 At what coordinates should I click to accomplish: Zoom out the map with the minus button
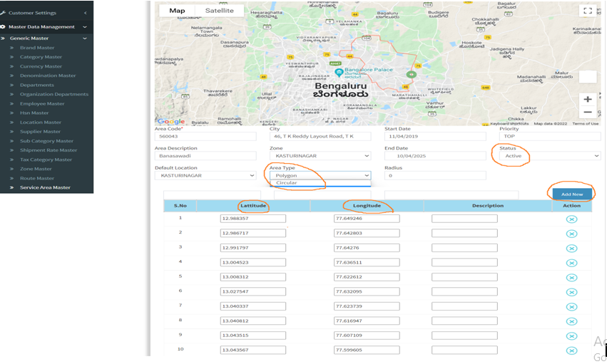pyautogui.click(x=588, y=112)
